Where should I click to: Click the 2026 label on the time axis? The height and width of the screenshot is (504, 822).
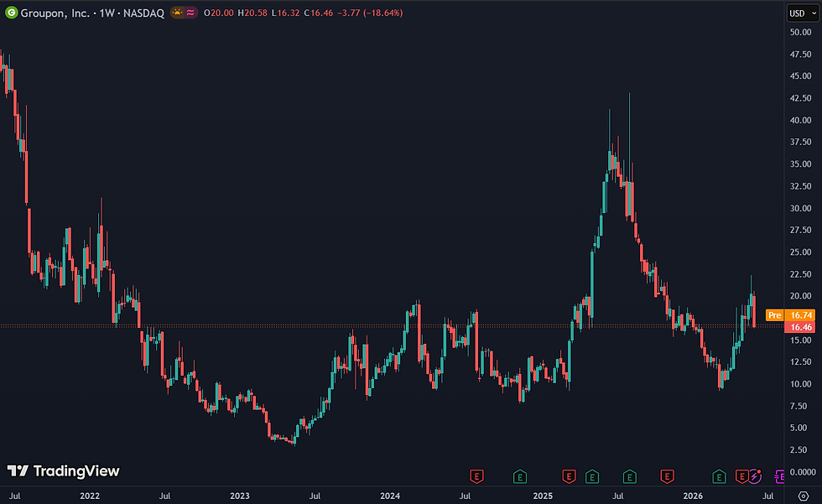[x=693, y=496]
